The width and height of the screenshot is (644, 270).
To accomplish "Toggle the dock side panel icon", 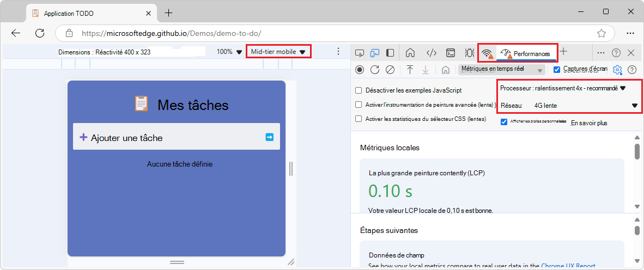I will point(390,52).
